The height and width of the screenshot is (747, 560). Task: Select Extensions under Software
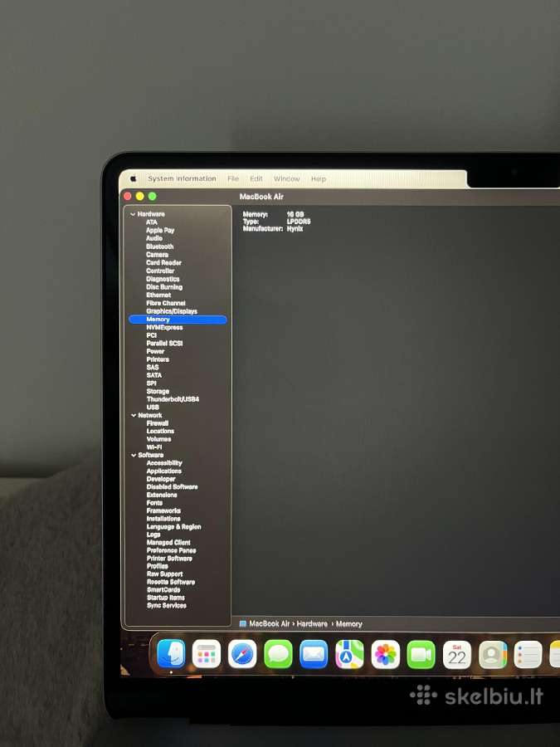click(x=162, y=495)
